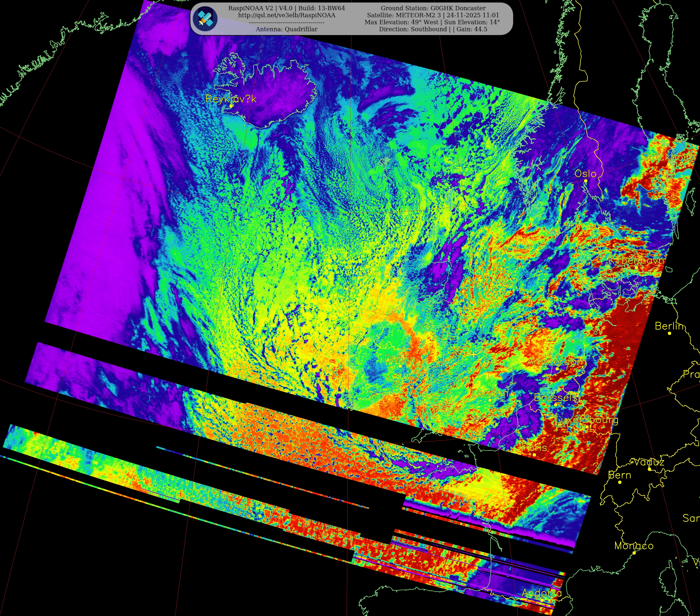Click the Satellite METEOR-M2 3 info line

433,15
